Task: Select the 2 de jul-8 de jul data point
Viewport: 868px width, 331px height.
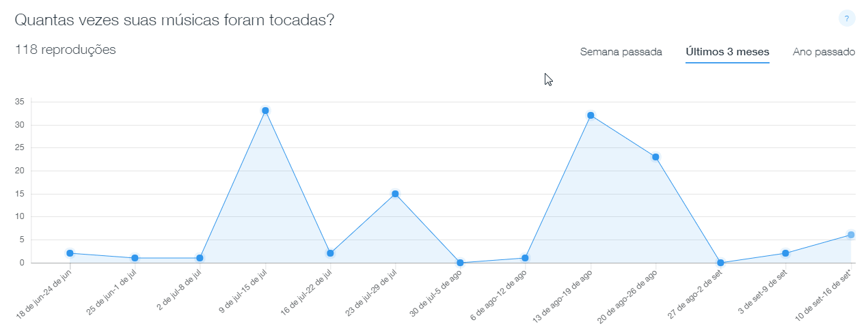Action: coord(200,258)
